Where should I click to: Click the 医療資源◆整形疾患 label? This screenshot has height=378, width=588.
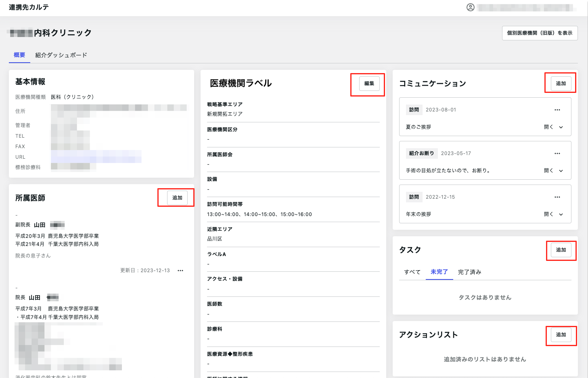(x=230, y=354)
